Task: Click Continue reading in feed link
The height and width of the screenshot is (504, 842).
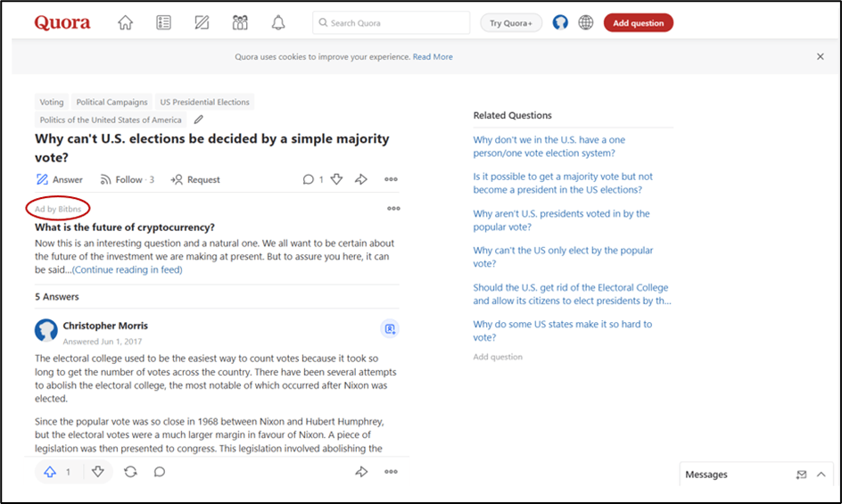Action: click(x=128, y=269)
